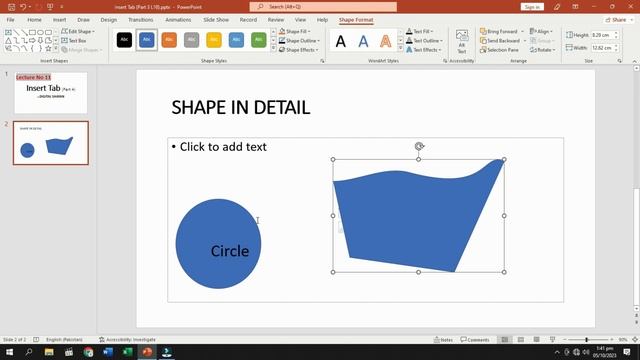The height and width of the screenshot is (360, 640).
Task: Switch to the Transitions tab
Action: 140,20
